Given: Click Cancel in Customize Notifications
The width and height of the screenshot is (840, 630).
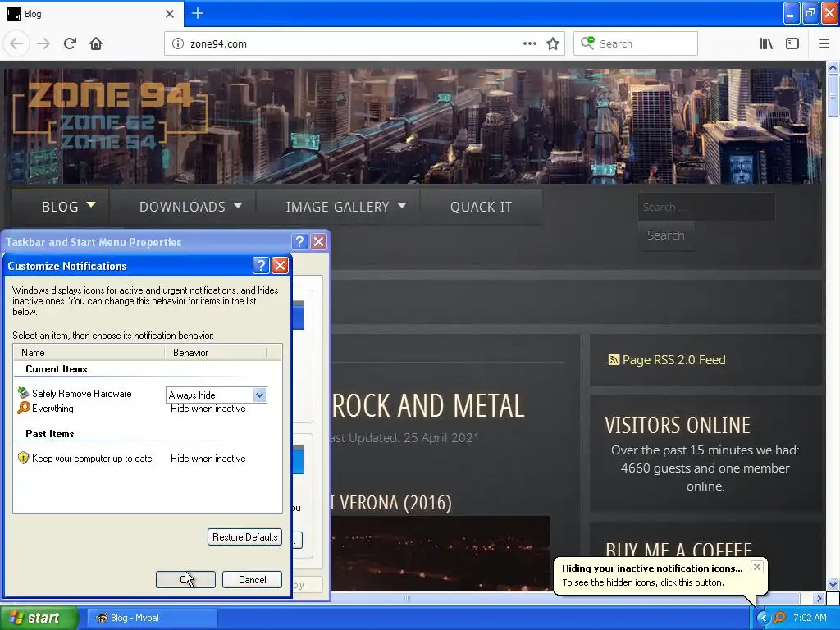Looking at the screenshot, I should click(x=252, y=580).
